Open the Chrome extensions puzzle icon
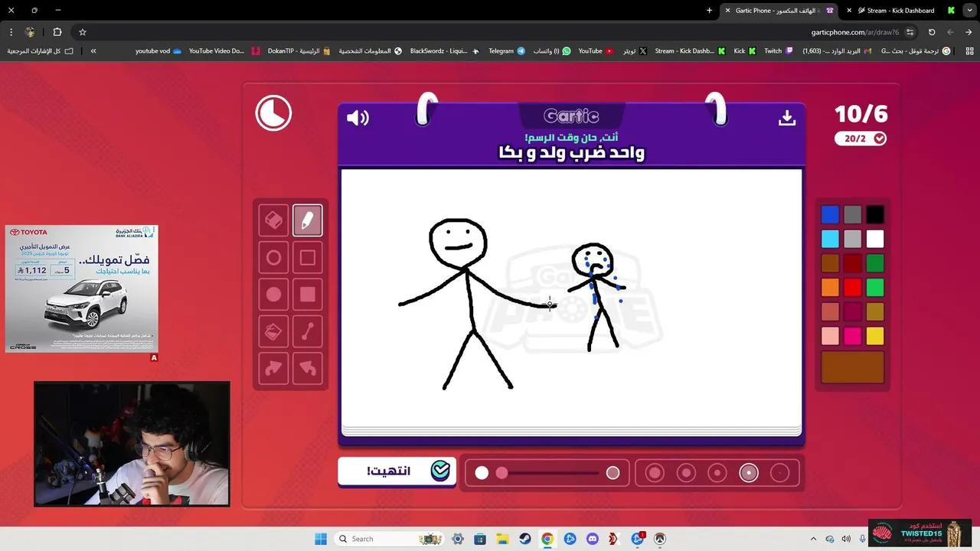 [x=57, y=32]
